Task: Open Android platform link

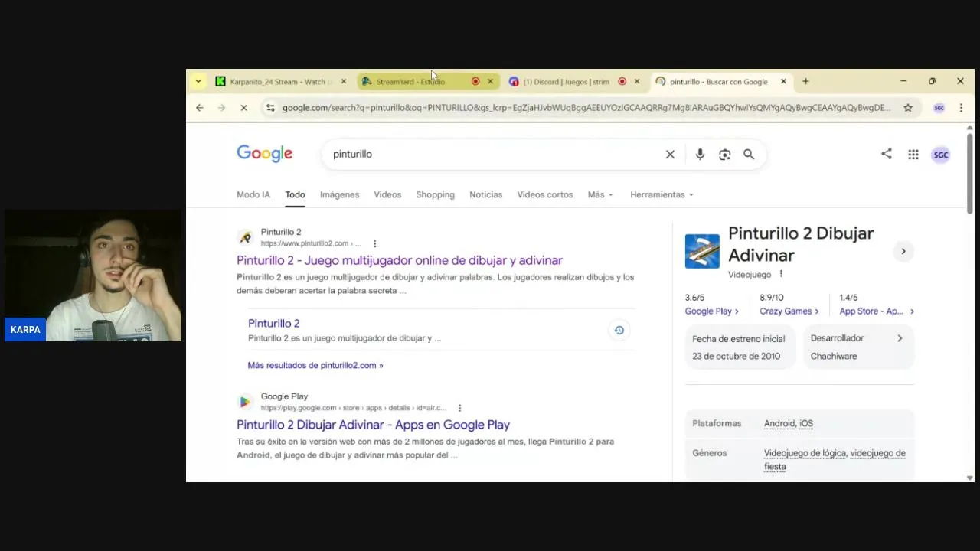Action: coord(779,423)
